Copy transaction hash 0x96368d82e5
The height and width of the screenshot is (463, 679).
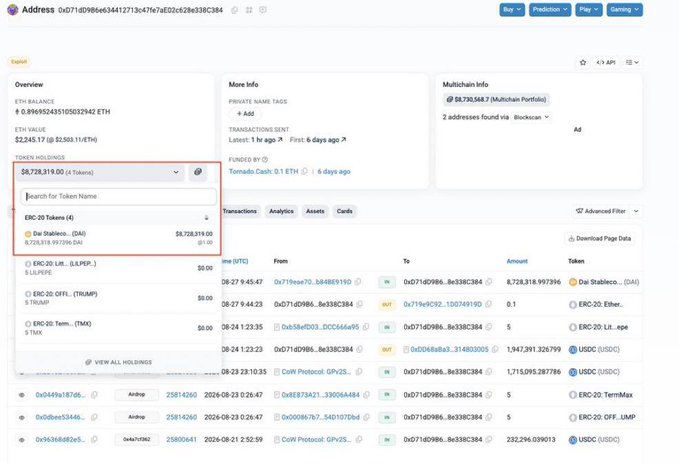(x=94, y=440)
